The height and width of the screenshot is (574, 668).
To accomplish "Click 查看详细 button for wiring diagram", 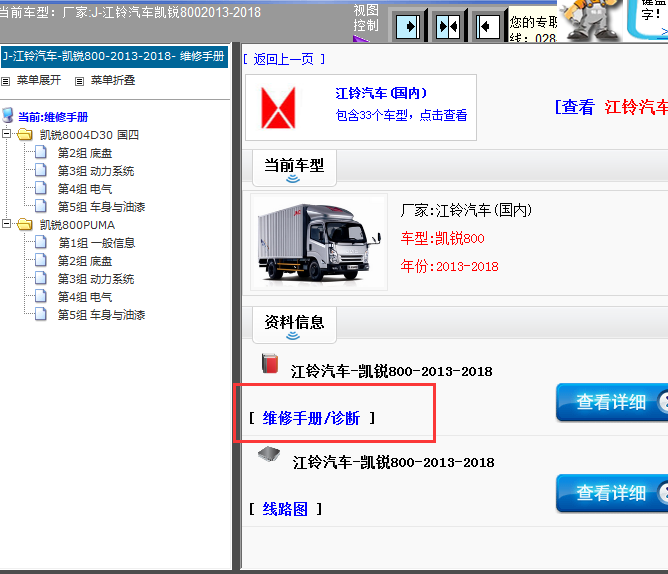I will click(612, 493).
